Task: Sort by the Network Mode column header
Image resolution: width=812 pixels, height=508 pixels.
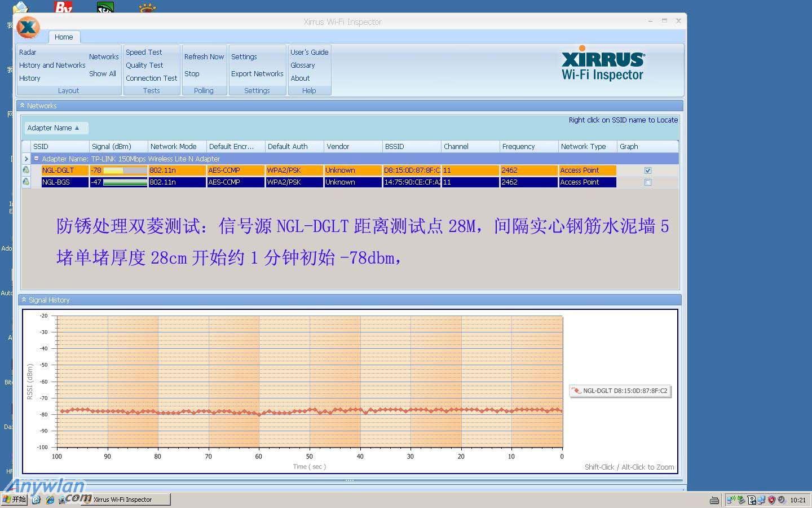Action: coord(177,147)
